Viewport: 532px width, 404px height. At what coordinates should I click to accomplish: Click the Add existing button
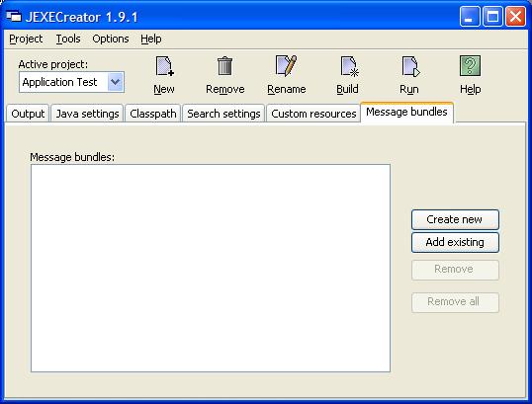455,242
